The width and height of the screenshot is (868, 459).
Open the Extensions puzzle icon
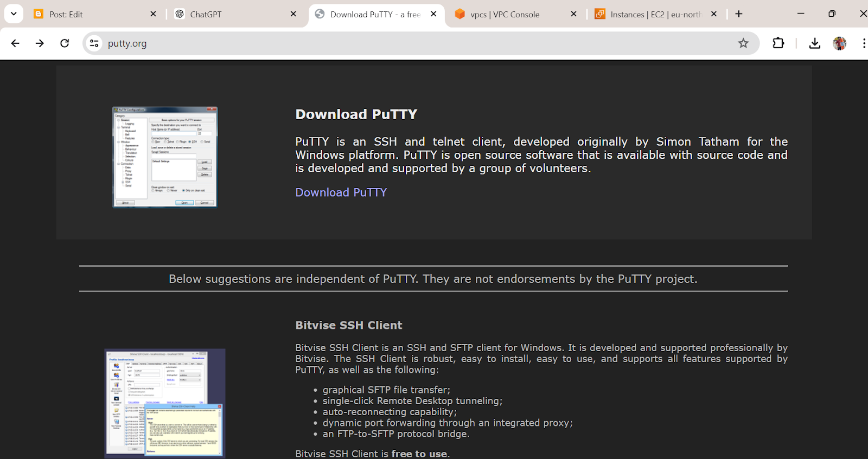(x=778, y=43)
